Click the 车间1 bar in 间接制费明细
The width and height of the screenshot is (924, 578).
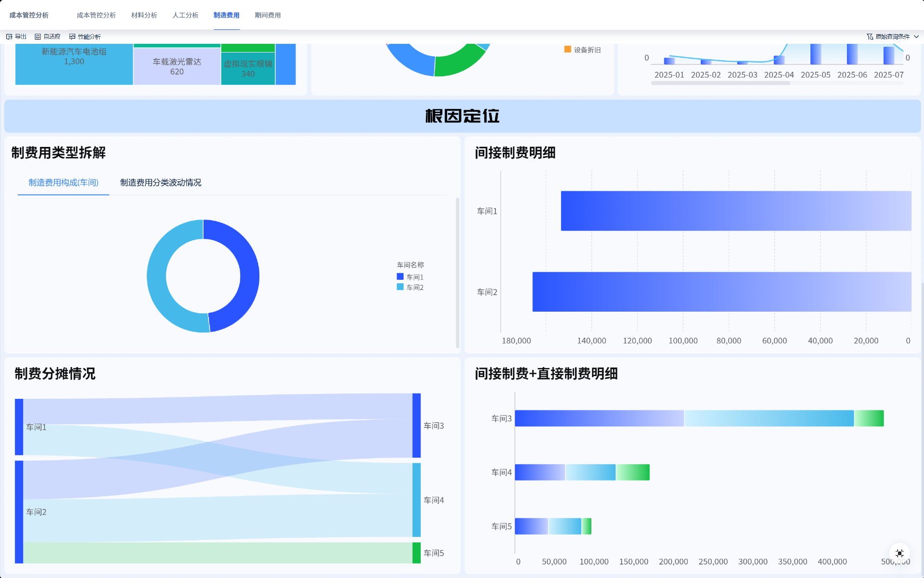[736, 211]
